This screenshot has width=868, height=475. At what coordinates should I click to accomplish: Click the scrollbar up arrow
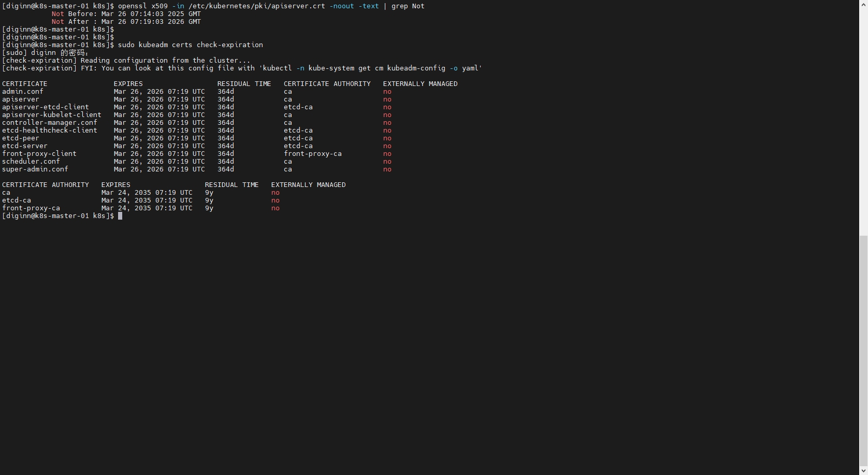(863, 4)
